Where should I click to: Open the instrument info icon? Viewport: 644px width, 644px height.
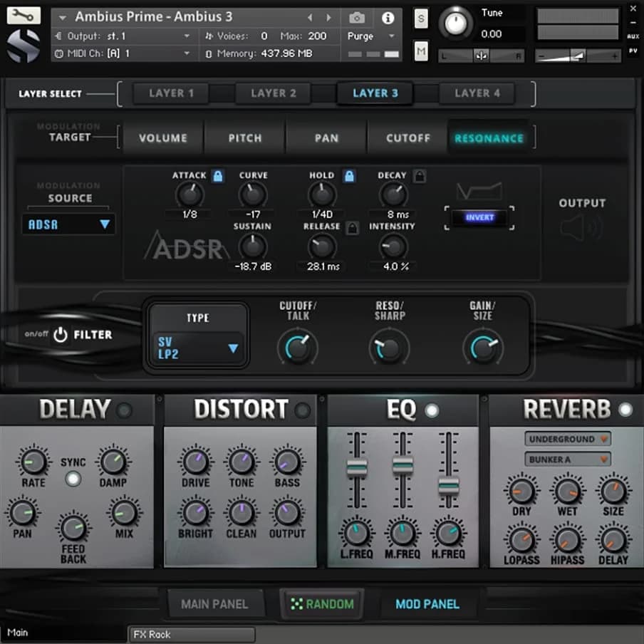(x=388, y=17)
